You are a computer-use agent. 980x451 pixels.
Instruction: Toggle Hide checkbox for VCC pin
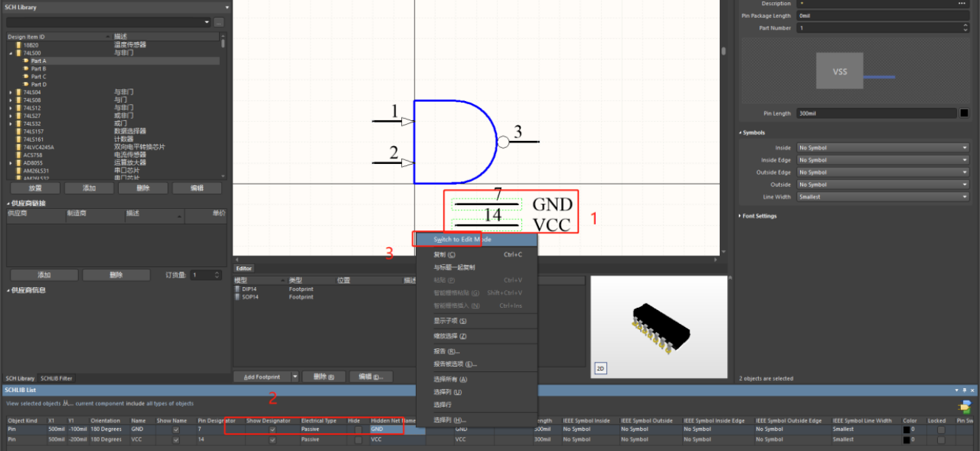click(x=358, y=439)
